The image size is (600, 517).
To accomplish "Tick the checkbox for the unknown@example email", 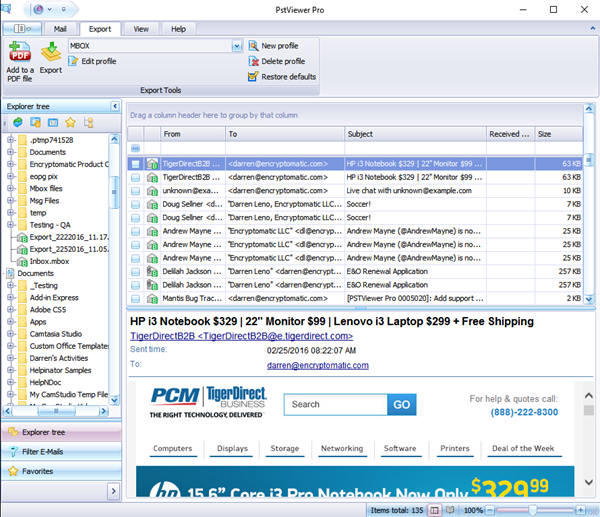I will [x=135, y=189].
